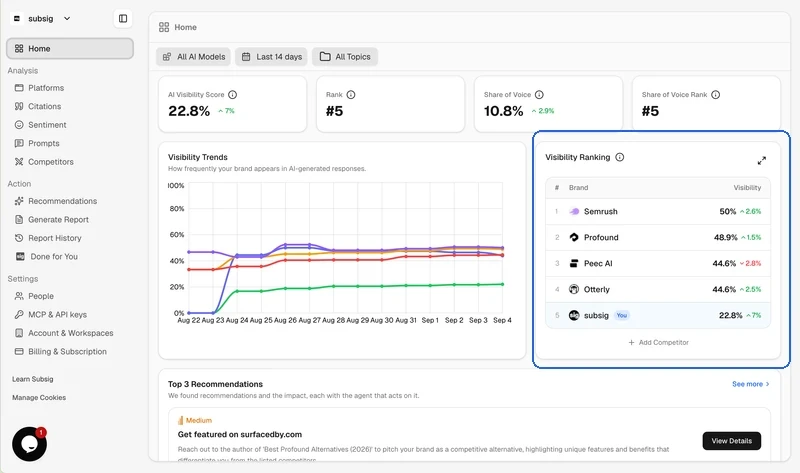Viewport: 800px width, 473px height.
Task: Click the Visibility Ranking info icon
Action: click(x=619, y=157)
